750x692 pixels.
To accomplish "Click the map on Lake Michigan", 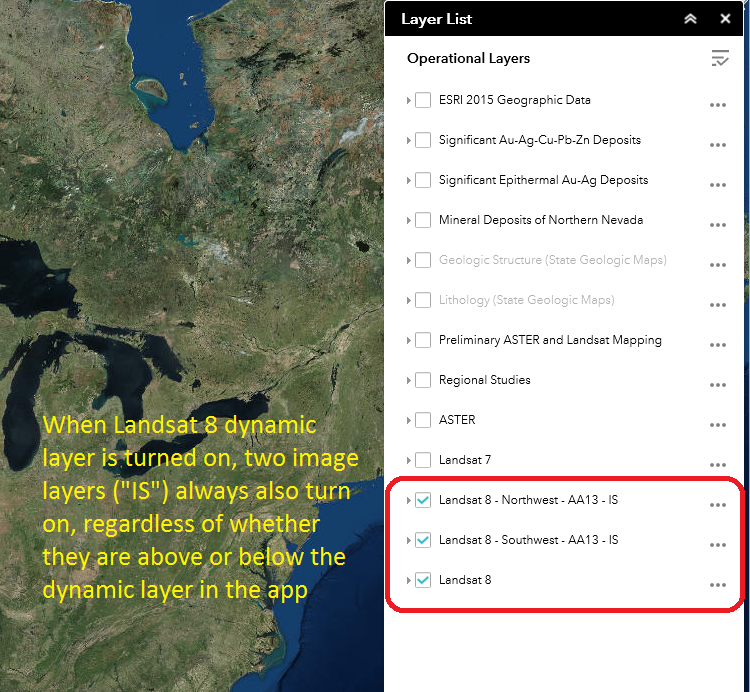I will (22, 416).
